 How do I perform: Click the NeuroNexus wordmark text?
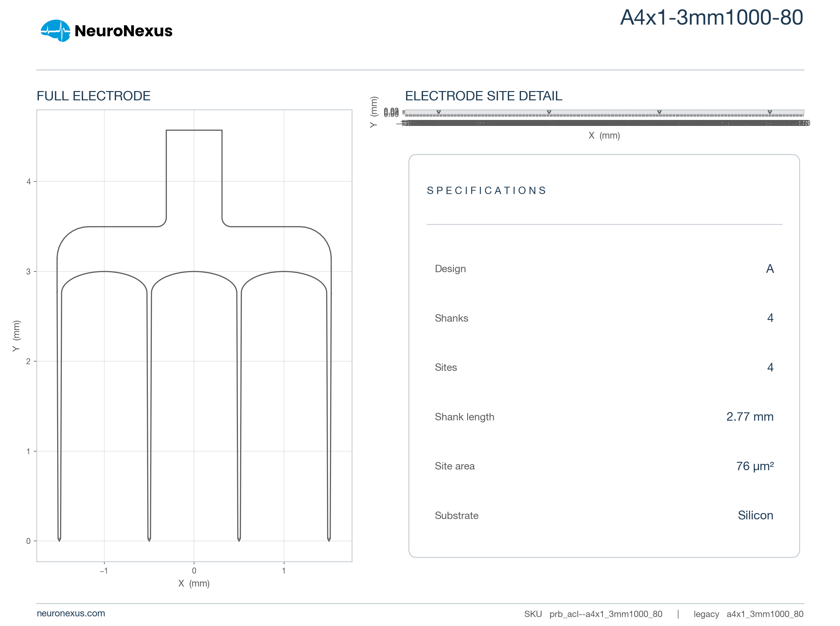pyautogui.click(x=124, y=31)
